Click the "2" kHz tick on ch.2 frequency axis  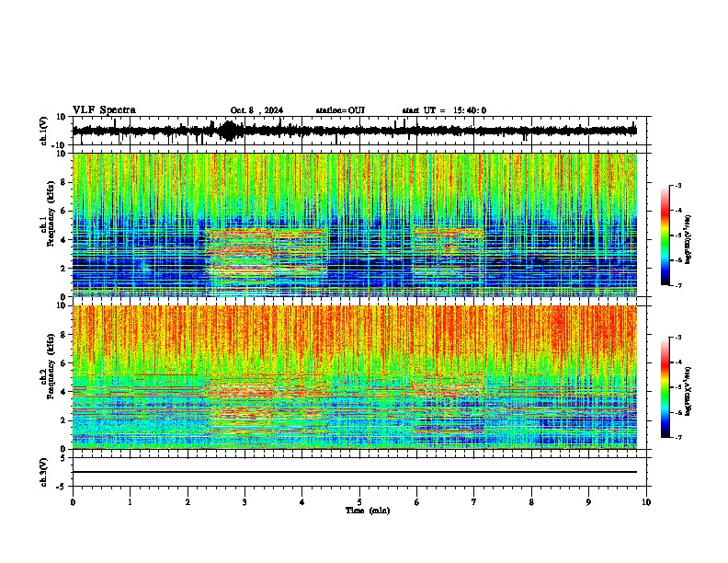tap(63, 420)
